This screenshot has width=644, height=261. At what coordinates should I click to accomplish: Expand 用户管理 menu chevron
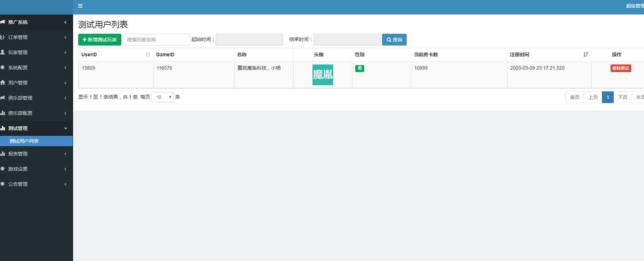click(66, 83)
